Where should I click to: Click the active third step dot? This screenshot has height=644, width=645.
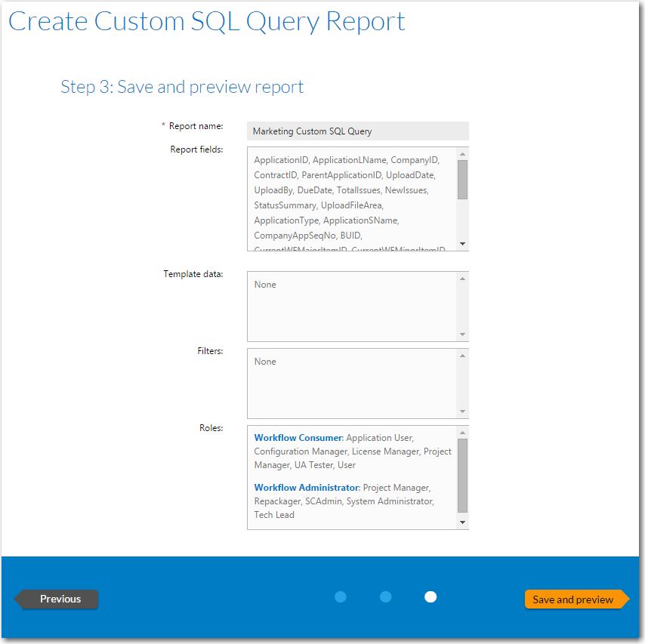(430, 597)
